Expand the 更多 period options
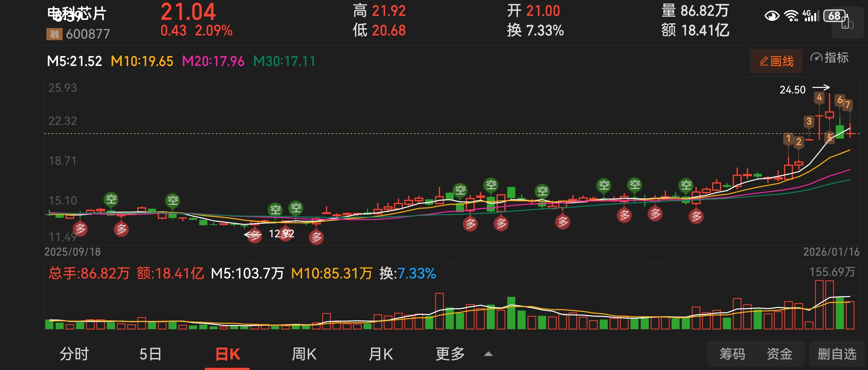The image size is (868, 370). pyautogui.click(x=450, y=354)
